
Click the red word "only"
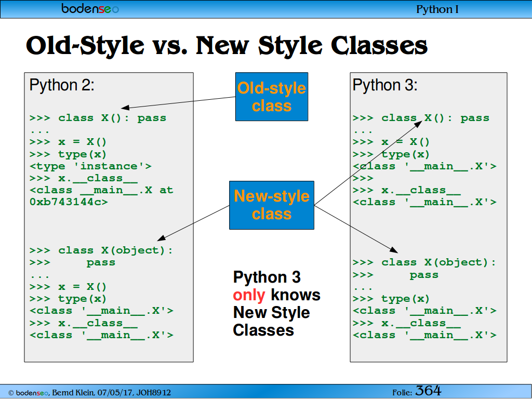pyautogui.click(x=249, y=295)
